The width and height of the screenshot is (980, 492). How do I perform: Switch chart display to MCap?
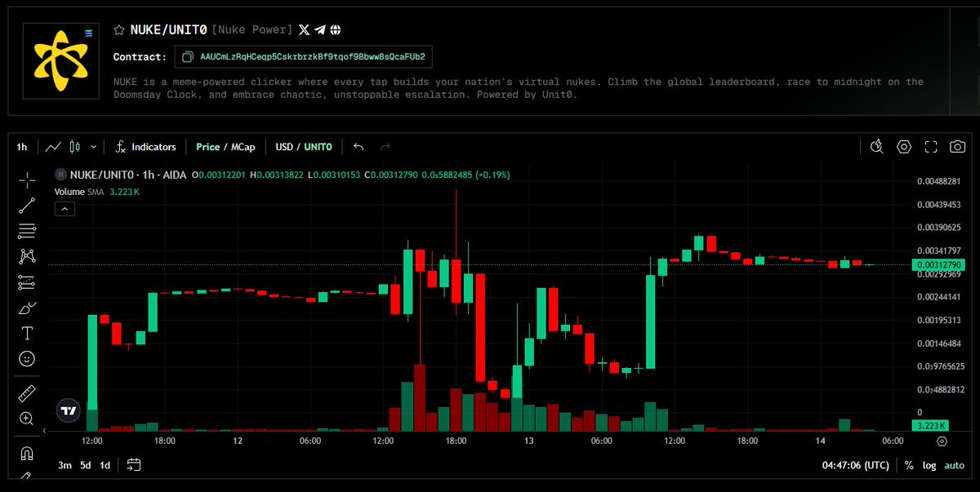pyautogui.click(x=244, y=147)
